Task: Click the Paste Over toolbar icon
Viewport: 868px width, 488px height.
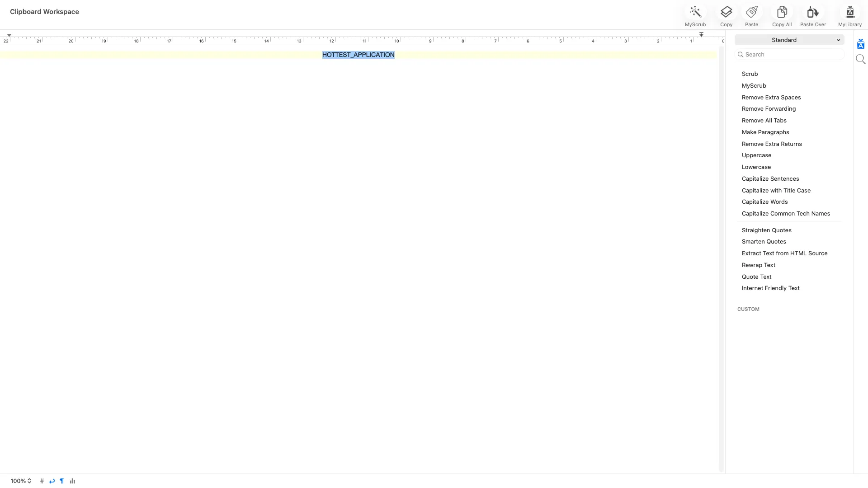Action: (x=813, y=12)
